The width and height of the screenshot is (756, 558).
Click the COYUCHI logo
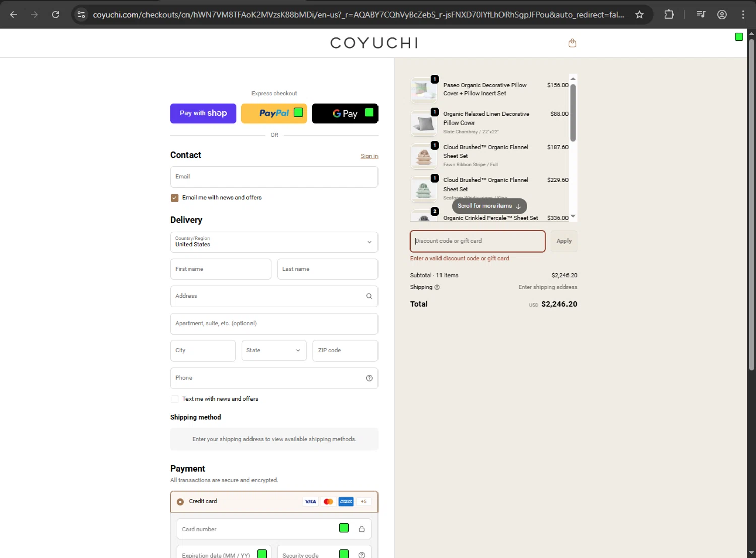point(374,43)
